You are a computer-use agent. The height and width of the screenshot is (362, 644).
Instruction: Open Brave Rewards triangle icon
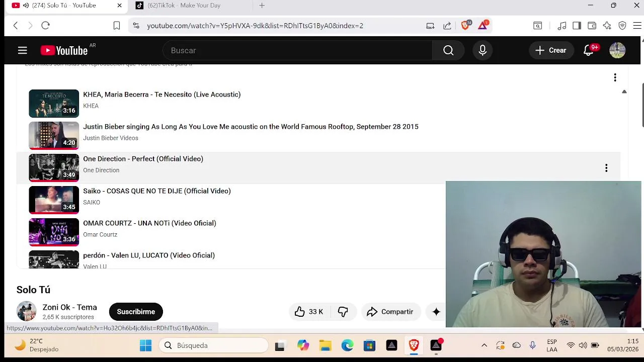point(483,25)
